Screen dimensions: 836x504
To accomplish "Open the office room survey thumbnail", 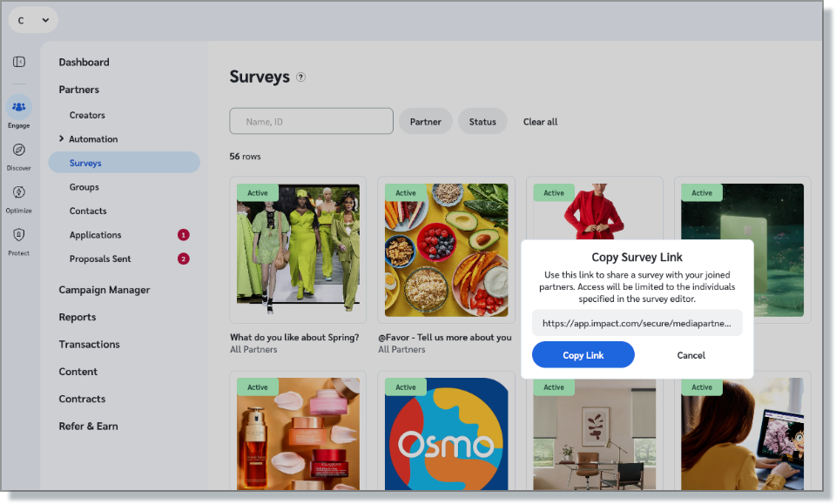I will point(595,434).
